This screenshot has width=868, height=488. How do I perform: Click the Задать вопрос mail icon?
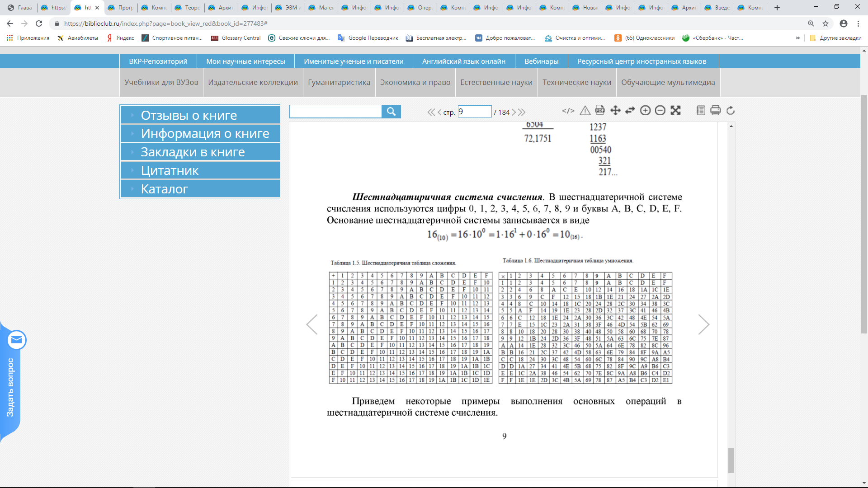point(17,340)
